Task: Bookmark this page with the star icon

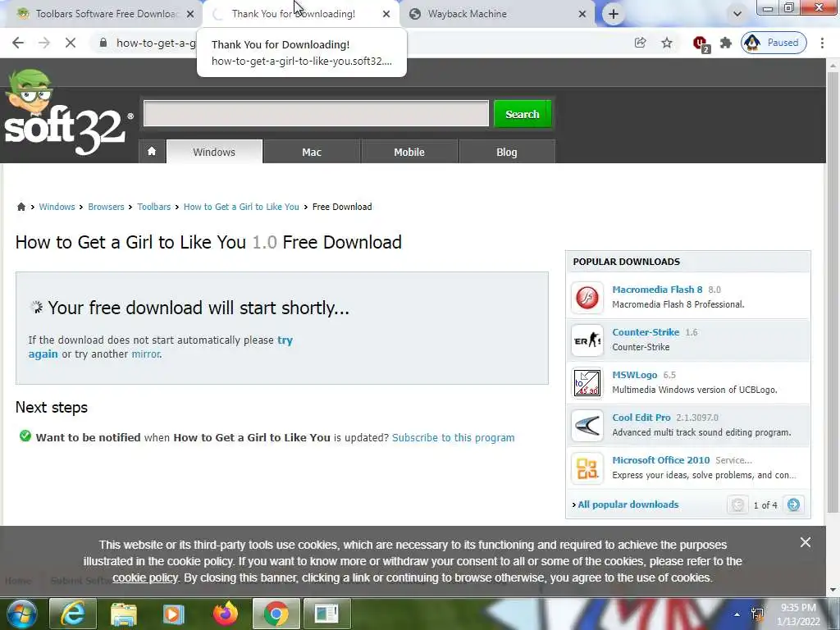Action: (x=666, y=43)
